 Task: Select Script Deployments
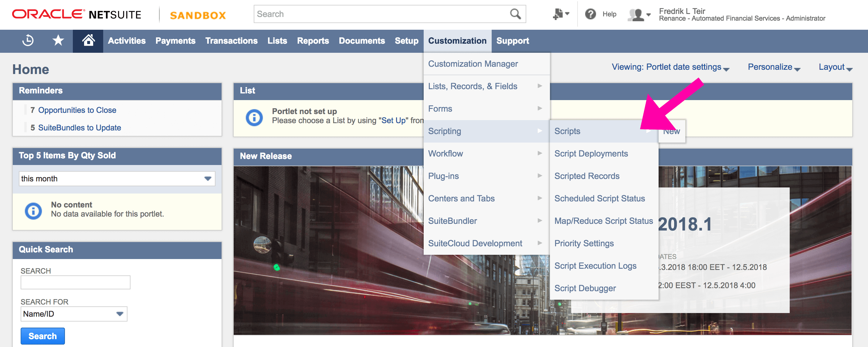pyautogui.click(x=604, y=153)
